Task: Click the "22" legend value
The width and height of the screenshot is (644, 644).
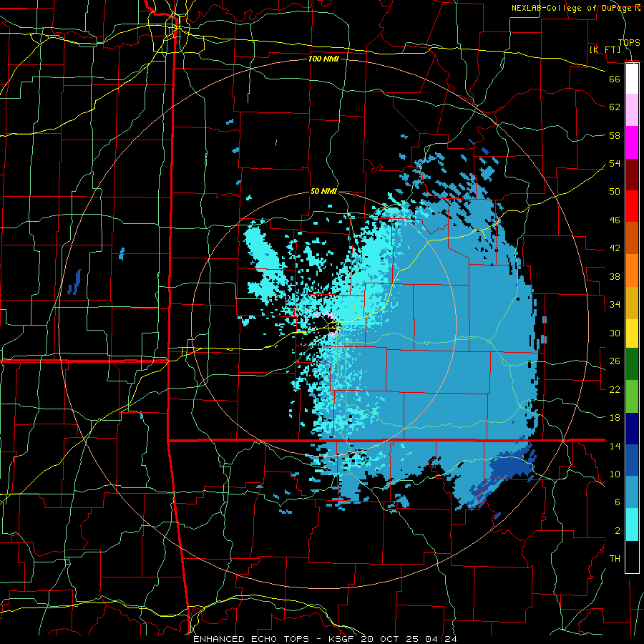Action: pyautogui.click(x=615, y=389)
